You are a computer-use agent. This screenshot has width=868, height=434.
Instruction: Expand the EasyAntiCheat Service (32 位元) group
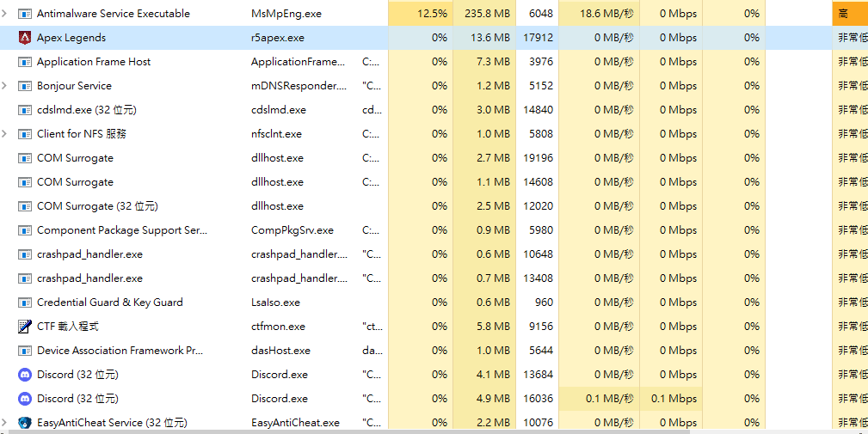tap(4, 423)
